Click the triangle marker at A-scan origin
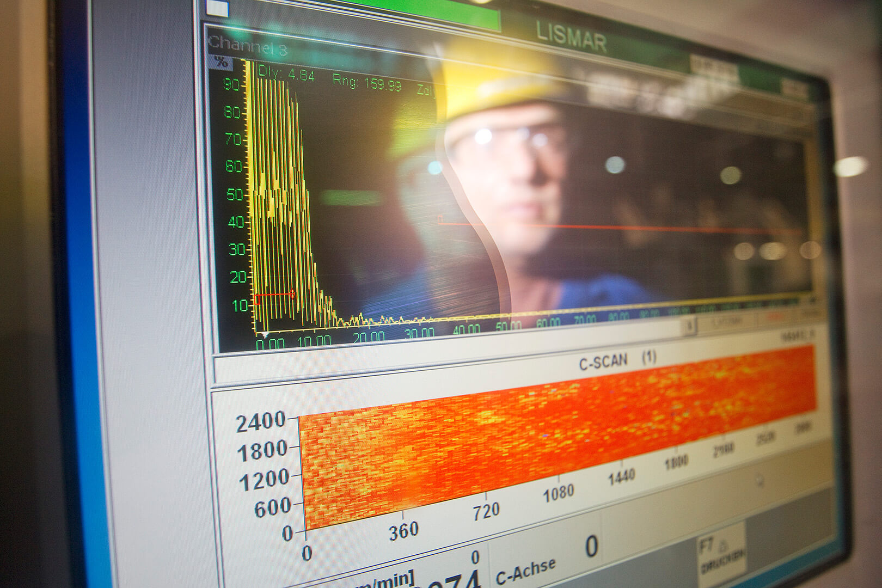This screenshot has height=588, width=882. [265, 334]
